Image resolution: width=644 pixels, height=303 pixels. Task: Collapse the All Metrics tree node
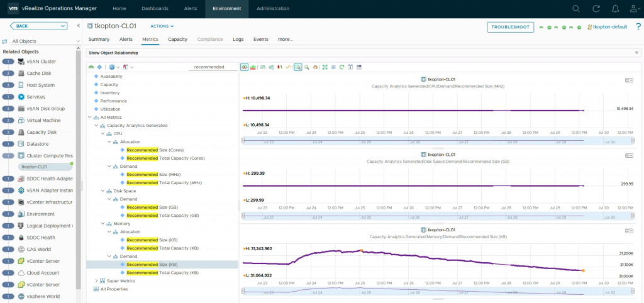[91, 118]
